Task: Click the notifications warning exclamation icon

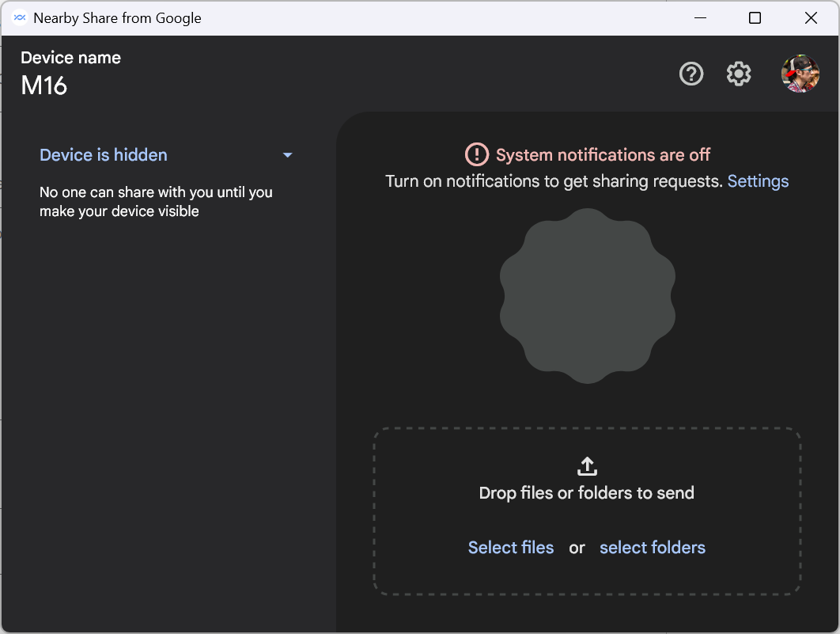Action: [x=477, y=154]
